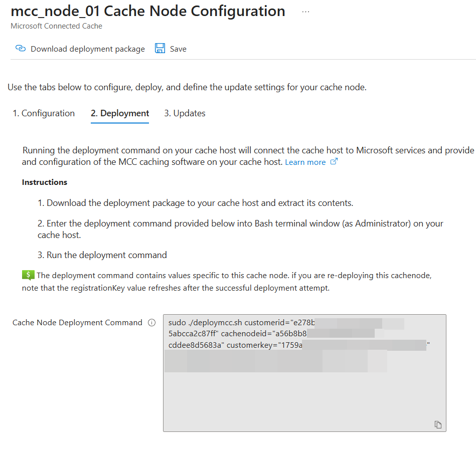The width and height of the screenshot is (476, 457).
Task: Open more options for mcc_node_01 Cache Node Configuration
Action: [x=305, y=11]
